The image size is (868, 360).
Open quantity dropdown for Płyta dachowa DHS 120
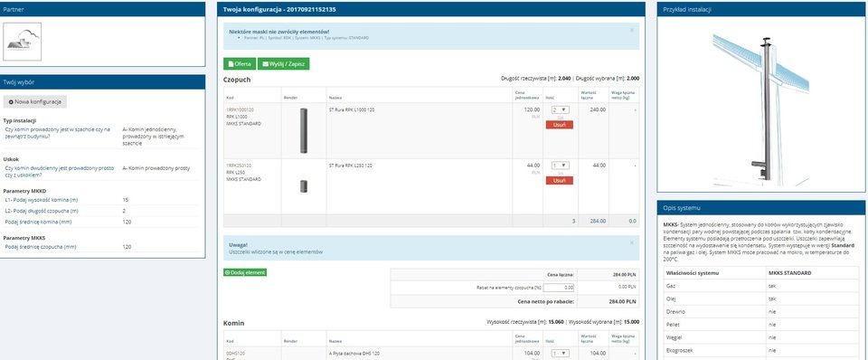tap(561, 353)
